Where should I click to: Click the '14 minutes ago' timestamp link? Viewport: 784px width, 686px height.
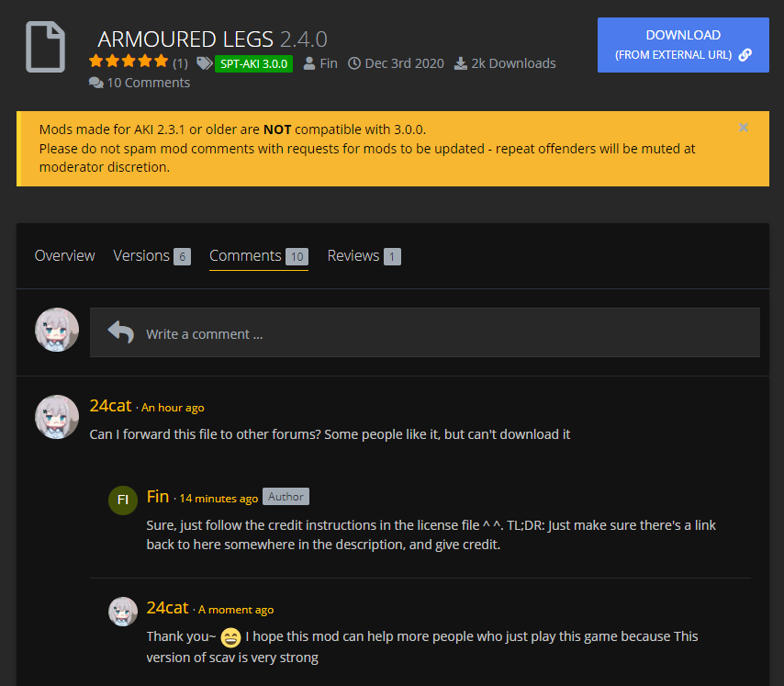point(218,499)
